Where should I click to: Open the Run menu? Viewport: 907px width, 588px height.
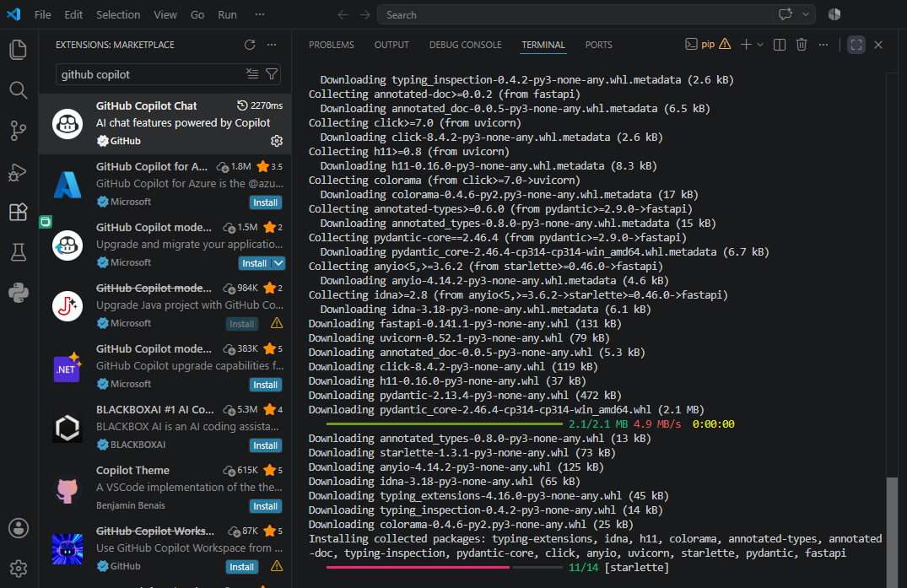tap(227, 14)
